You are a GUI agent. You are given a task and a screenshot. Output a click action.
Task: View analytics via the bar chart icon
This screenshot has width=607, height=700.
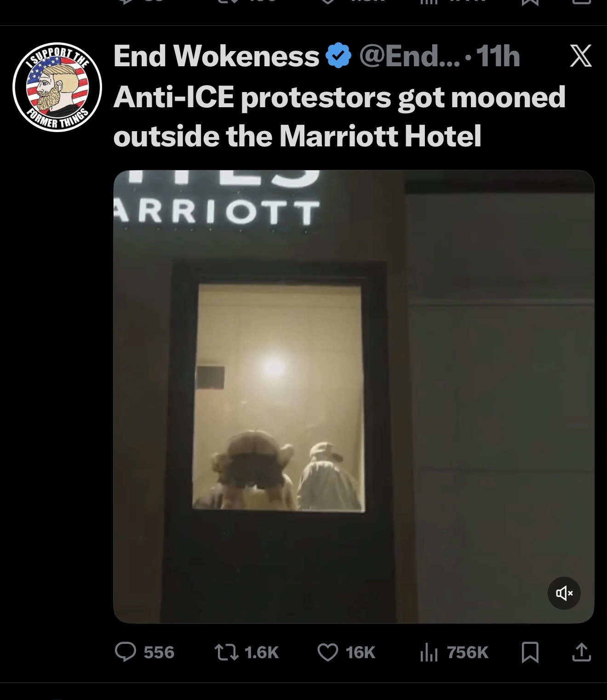click(429, 653)
